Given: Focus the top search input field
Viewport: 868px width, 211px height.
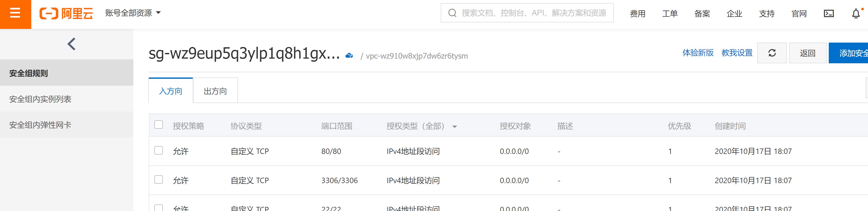Looking at the screenshot, I should coord(527,13).
